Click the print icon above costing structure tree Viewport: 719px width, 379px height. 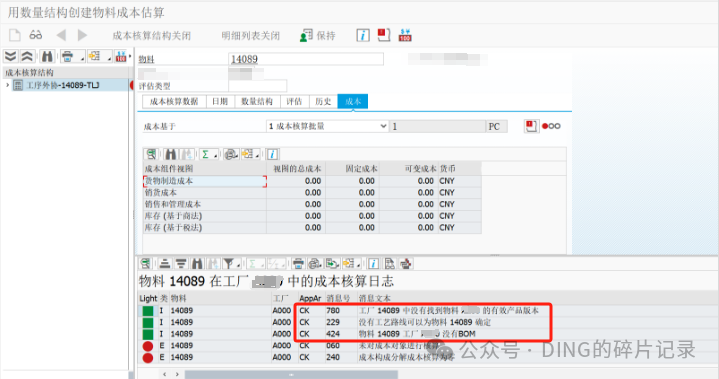68,56
